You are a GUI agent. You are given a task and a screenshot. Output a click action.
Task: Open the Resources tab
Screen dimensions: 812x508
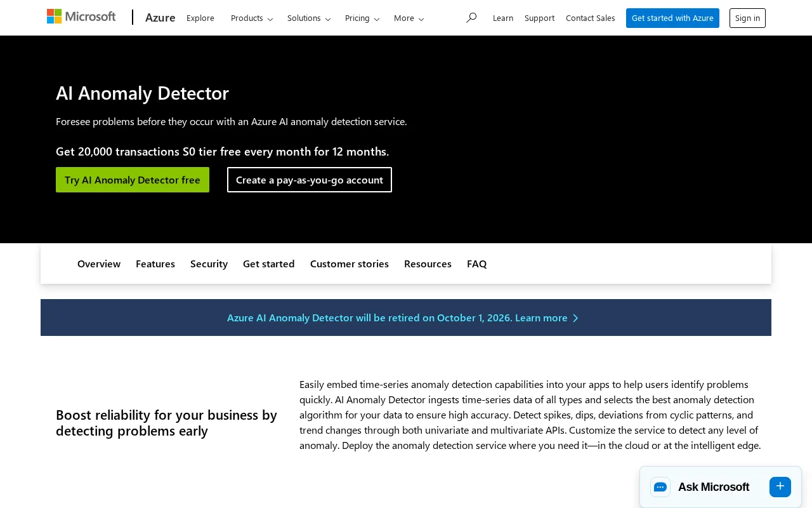pos(428,264)
